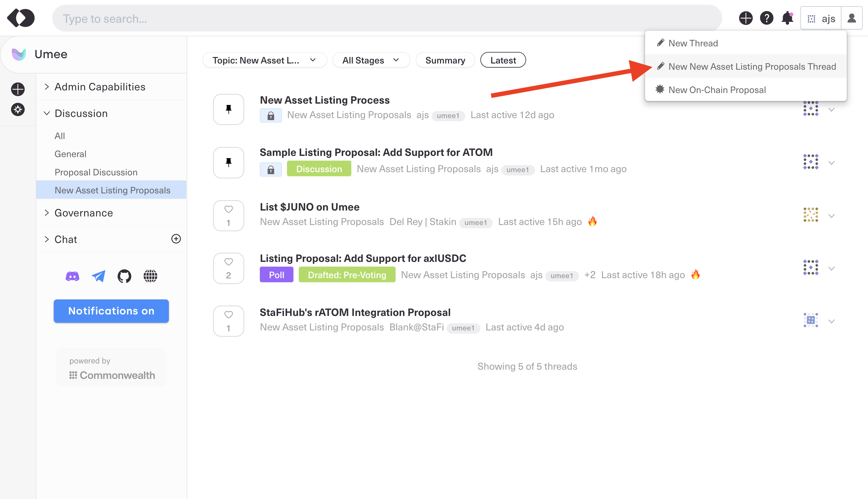
Task: Expand the Governance sidebar section
Action: 84,213
